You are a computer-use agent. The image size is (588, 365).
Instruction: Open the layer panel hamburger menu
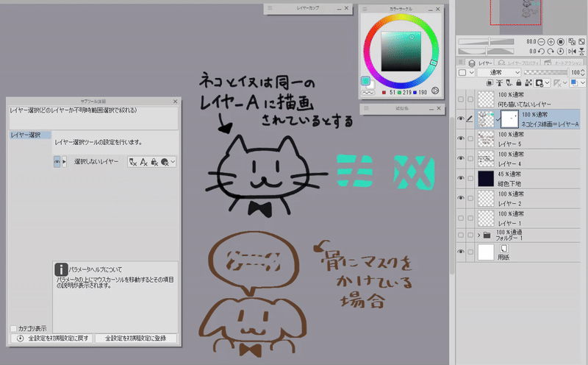coord(461,62)
